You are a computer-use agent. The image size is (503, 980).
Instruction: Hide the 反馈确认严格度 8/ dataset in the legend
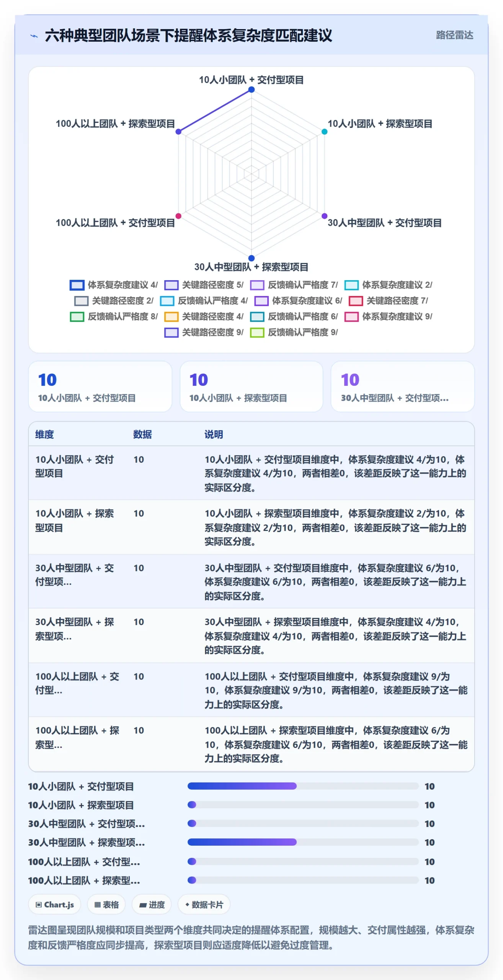(114, 316)
